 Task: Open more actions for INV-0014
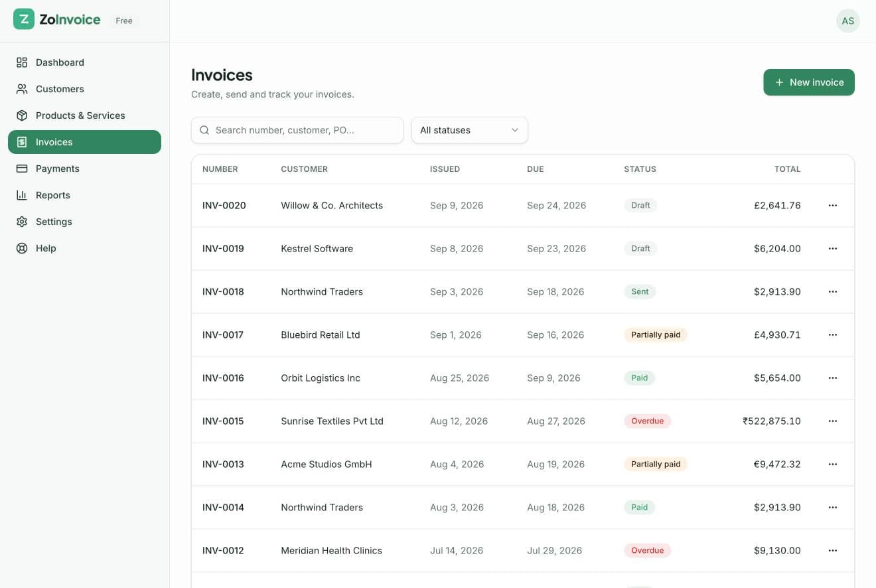tap(833, 508)
